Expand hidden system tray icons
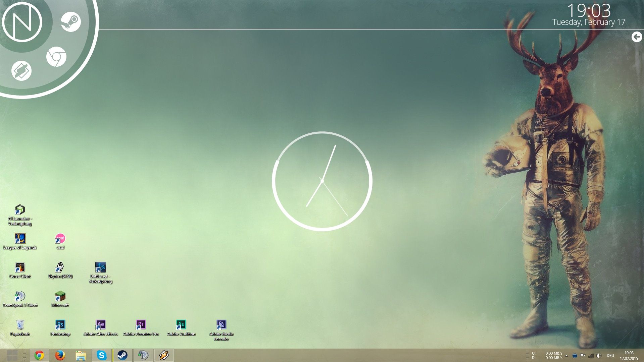This screenshot has height=362, width=644. click(x=566, y=356)
